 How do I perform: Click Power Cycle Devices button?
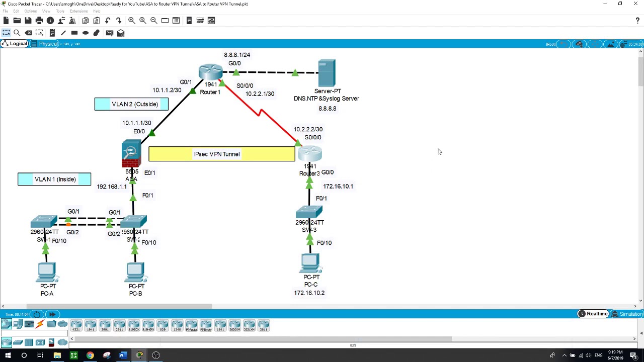37,314
